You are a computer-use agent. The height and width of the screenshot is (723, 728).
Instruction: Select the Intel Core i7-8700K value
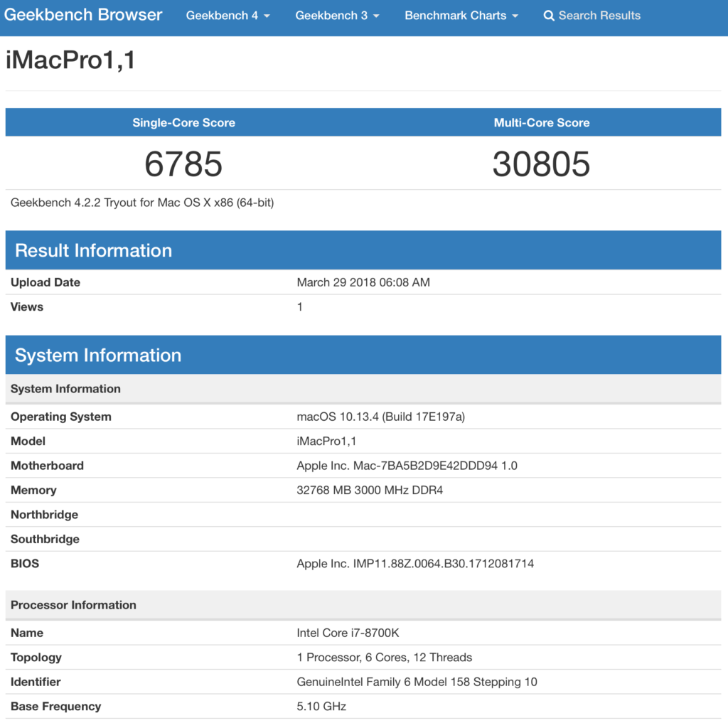[348, 633]
